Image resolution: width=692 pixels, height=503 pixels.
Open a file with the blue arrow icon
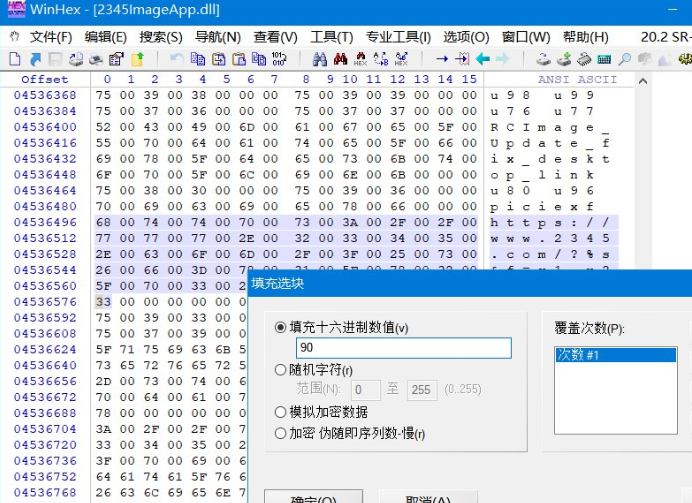point(35,59)
